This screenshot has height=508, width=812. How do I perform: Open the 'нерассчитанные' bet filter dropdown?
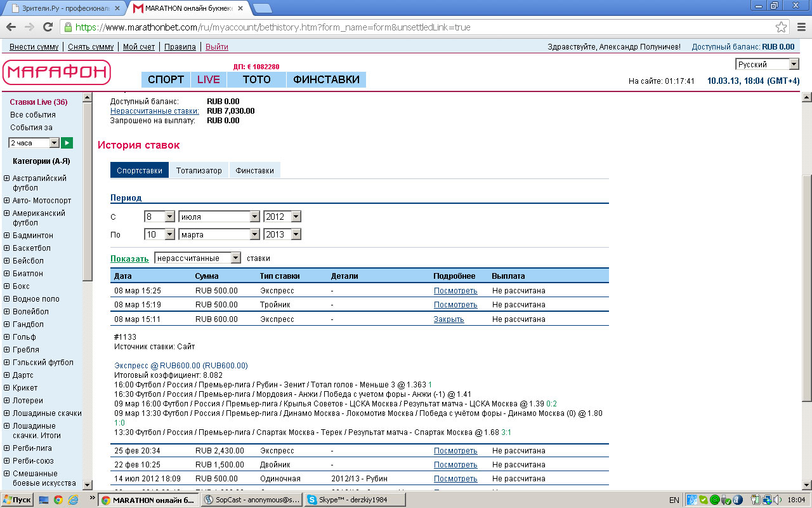click(198, 258)
